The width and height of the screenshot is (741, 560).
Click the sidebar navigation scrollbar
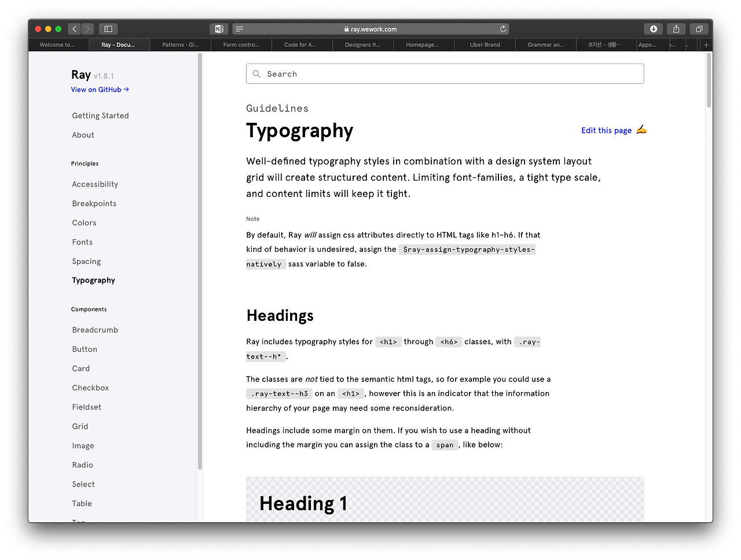coord(200,261)
